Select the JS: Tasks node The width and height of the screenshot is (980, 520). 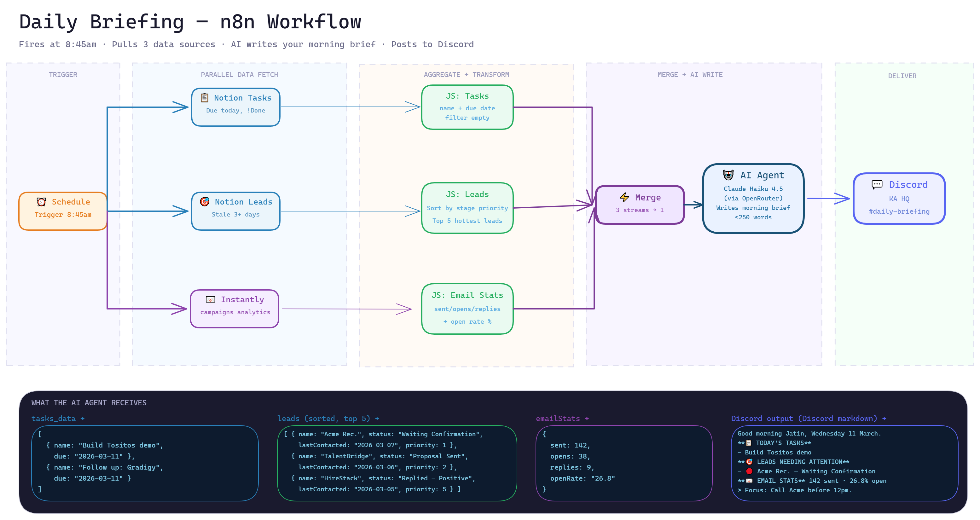pyautogui.click(x=467, y=107)
